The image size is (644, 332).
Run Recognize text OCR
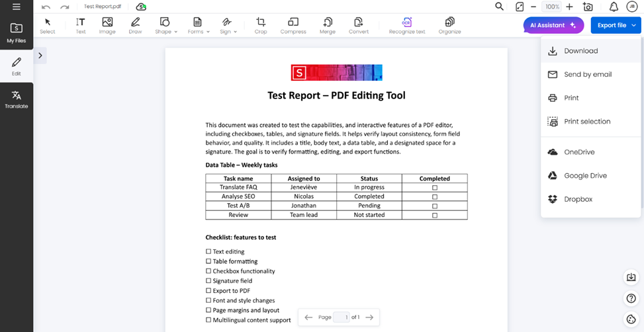click(407, 25)
